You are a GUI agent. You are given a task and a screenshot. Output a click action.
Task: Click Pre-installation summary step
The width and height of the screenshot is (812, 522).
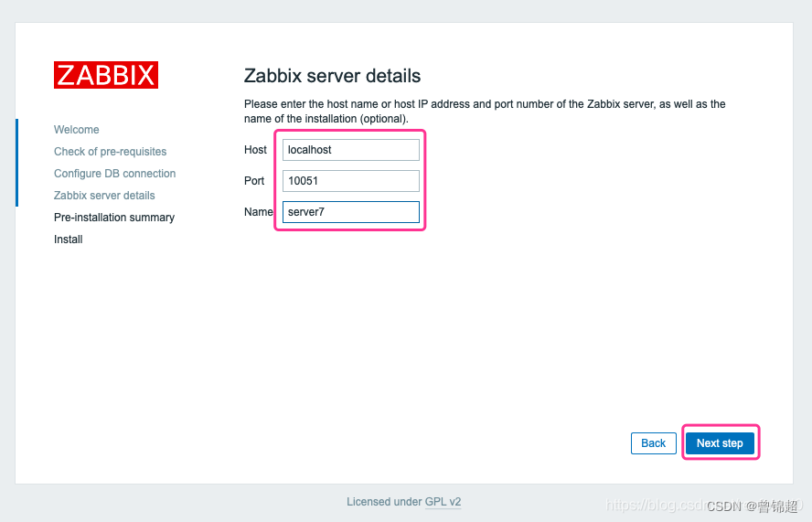[x=114, y=218]
